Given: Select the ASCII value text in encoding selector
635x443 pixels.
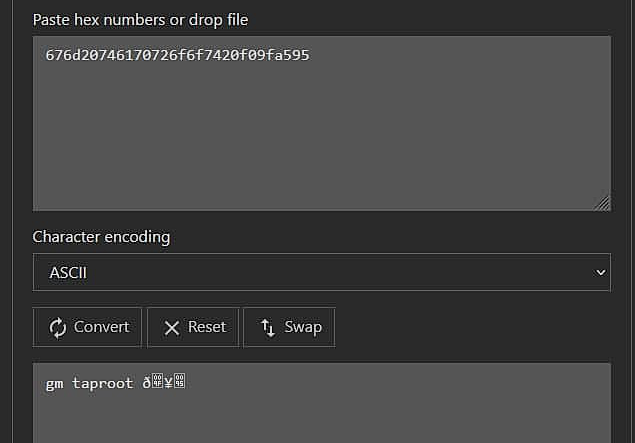Looking at the screenshot, I should [68, 273].
